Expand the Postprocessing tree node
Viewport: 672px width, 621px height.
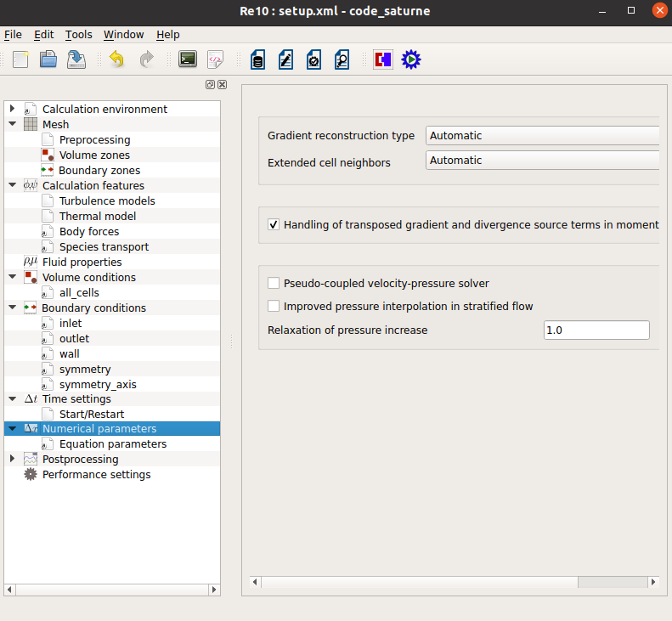click(x=12, y=460)
